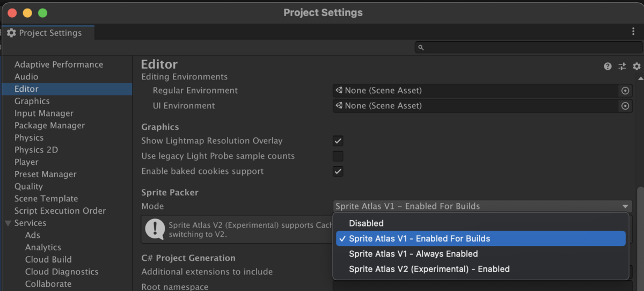This screenshot has width=644, height=291.
Task: Click the Editor preset sliders icon
Action: (x=622, y=67)
